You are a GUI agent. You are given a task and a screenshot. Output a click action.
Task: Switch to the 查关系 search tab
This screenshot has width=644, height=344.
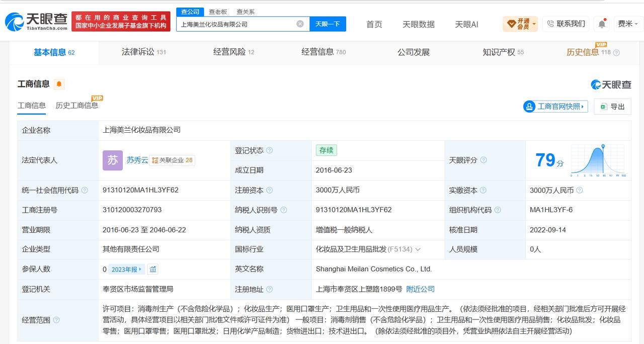coord(246,12)
